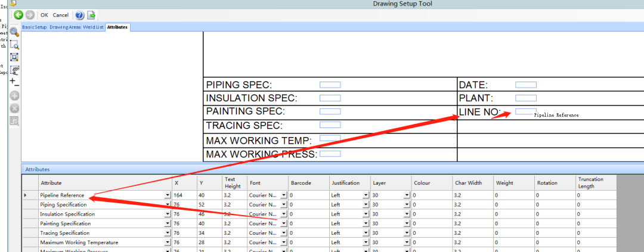Click the Truncation Length column header

596,183
